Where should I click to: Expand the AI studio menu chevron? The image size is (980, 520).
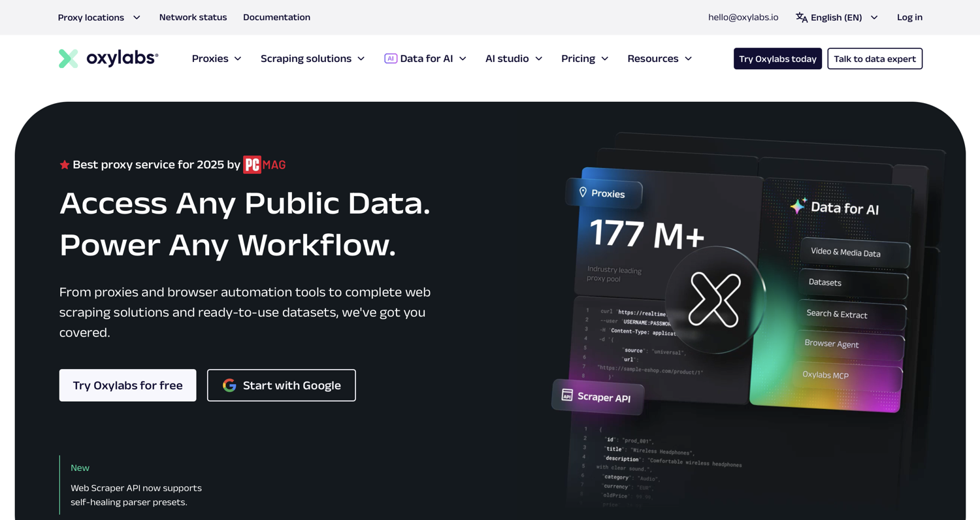click(539, 59)
